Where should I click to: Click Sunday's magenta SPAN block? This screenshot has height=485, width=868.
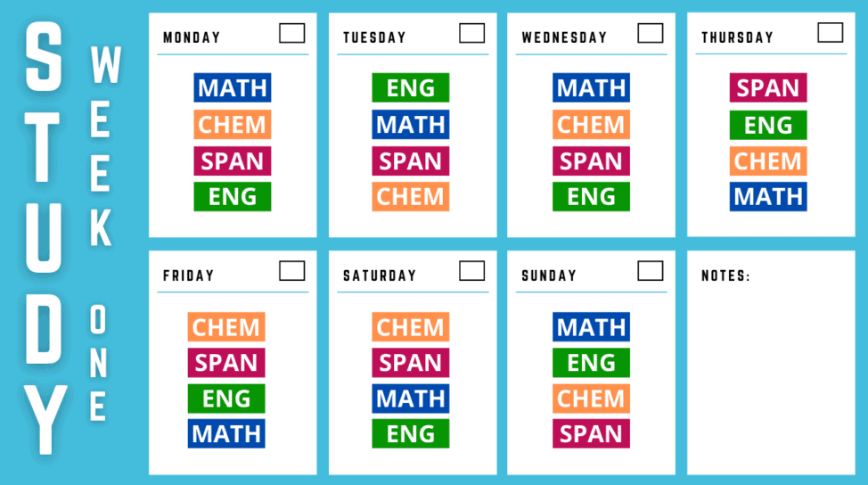(591, 434)
